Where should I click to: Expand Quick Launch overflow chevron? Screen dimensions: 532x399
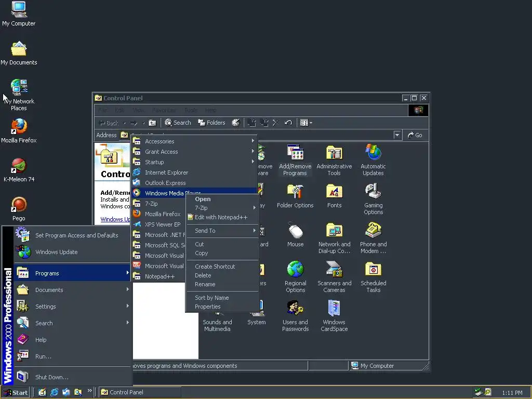tap(89, 391)
